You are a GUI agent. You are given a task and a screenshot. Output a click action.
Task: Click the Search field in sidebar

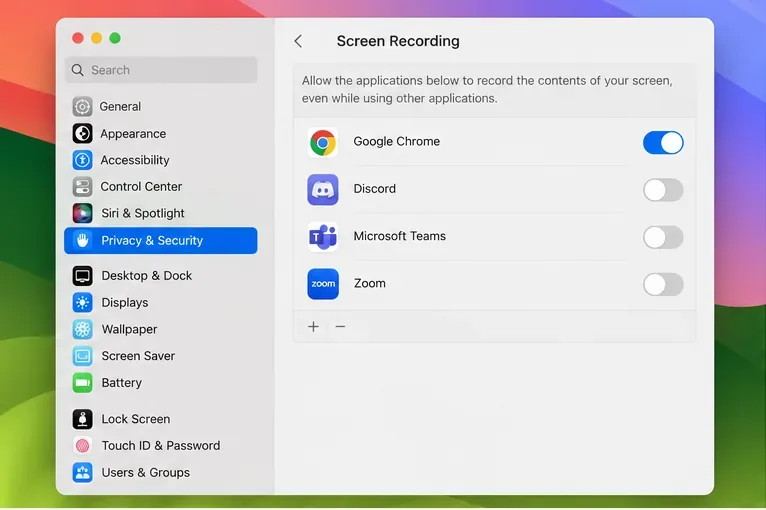161,70
